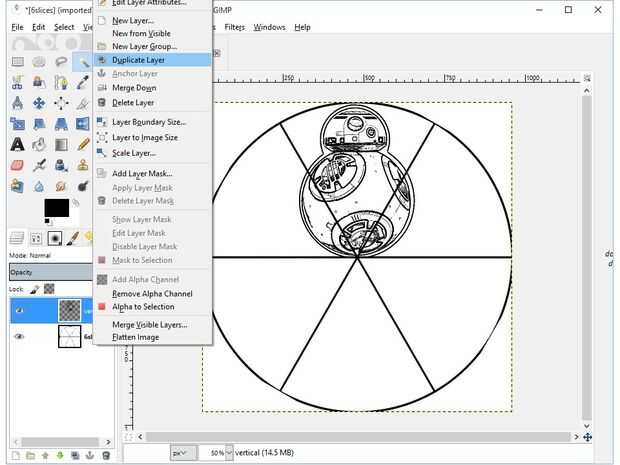Image resolution: width=620 pixels, height=465 pixels.
Task: Click the selected layer's checkerboard thumbnail
Action: coord(70,310)
